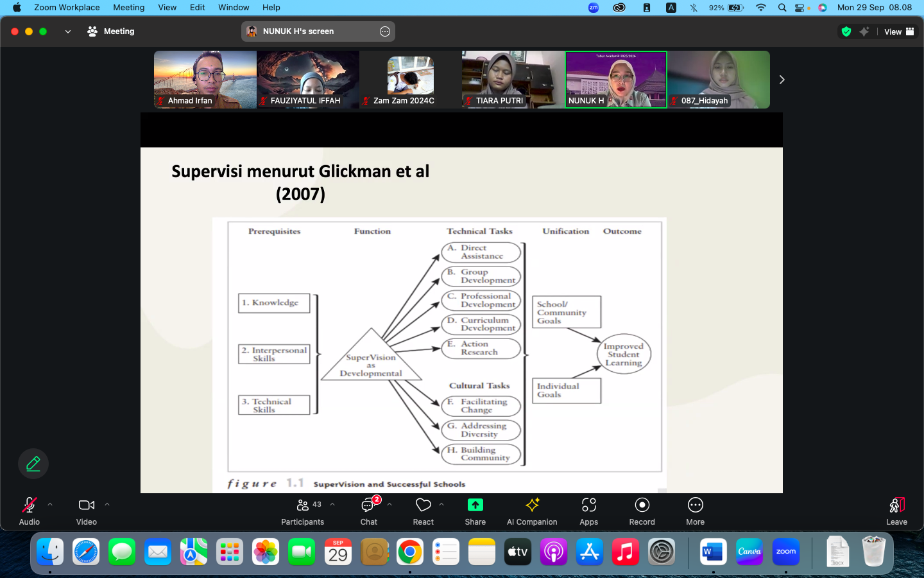924x578 pixels.
Task: Open the Window menu in menu bar
Action: (234, 8)
